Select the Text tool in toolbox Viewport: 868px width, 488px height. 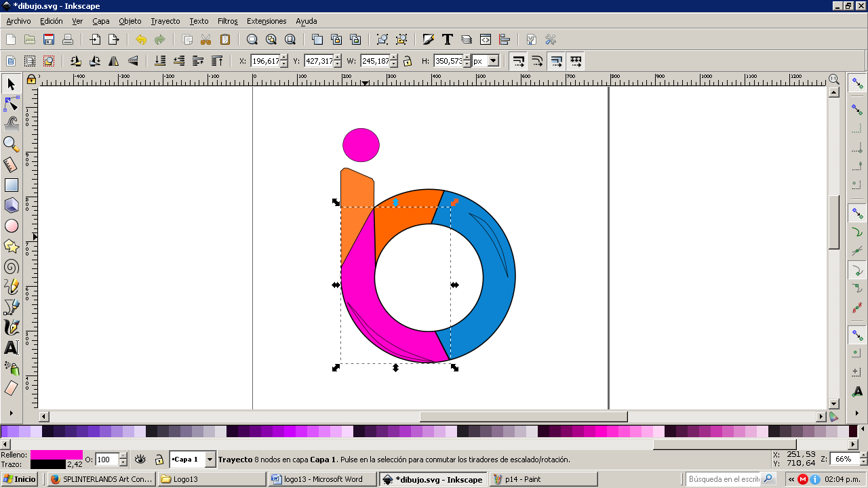(11, 348)
